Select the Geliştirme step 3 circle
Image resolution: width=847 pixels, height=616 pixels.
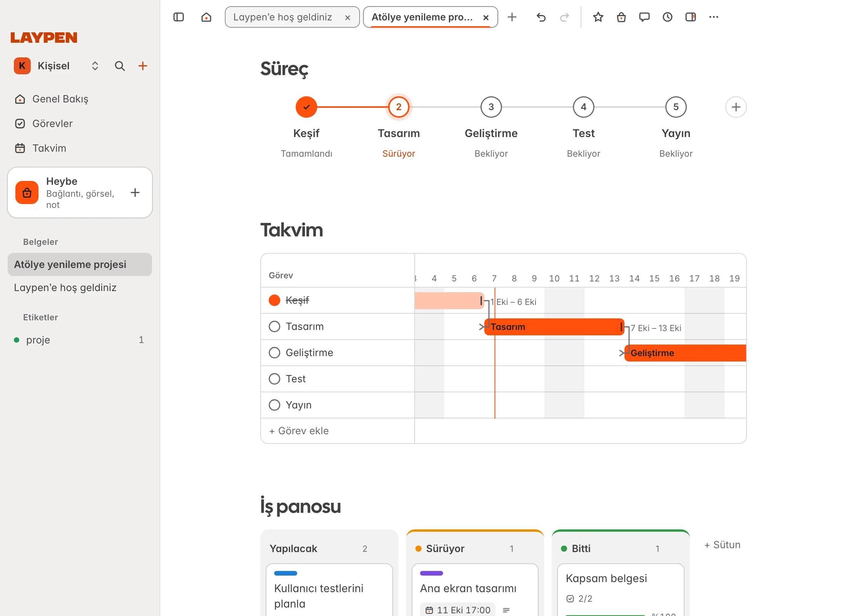(491, 107)
